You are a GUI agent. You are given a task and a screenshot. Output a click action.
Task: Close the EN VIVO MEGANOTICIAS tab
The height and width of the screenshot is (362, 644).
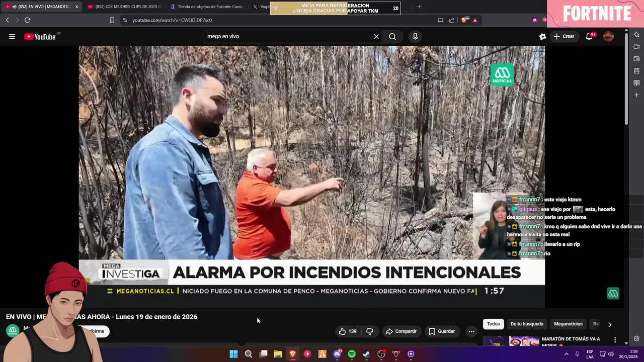[x=76, y=7]
